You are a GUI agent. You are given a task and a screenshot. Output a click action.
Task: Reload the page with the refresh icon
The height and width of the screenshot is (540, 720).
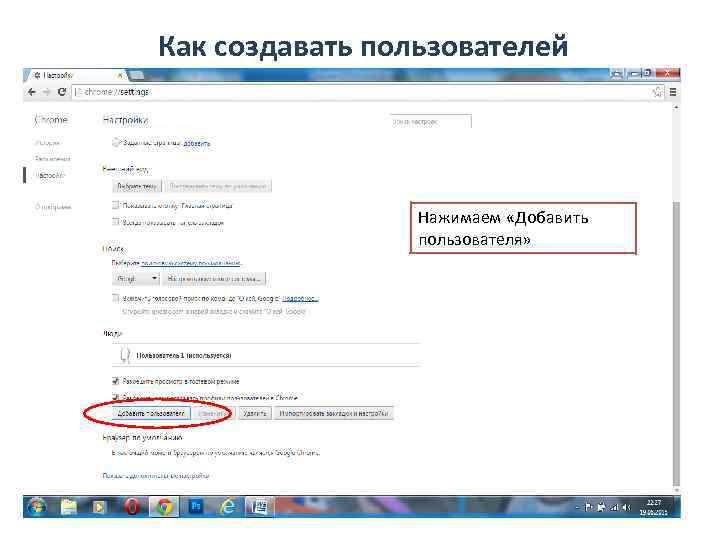(62, 92)
